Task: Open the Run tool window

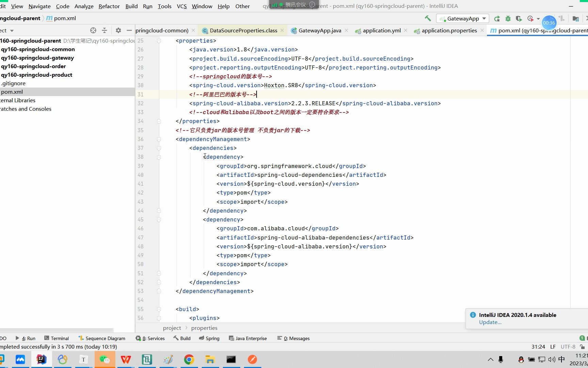Action: click(x=26, y=338)
